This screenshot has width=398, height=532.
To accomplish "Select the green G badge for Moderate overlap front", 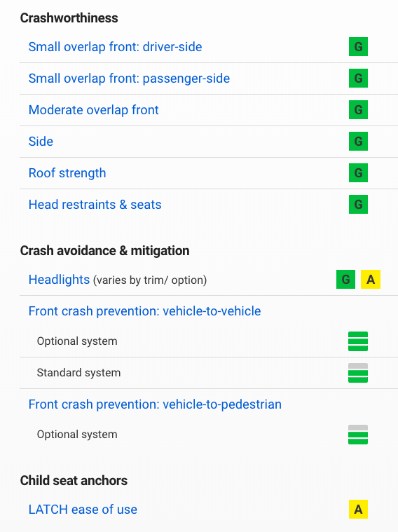I will pos(358,110).
